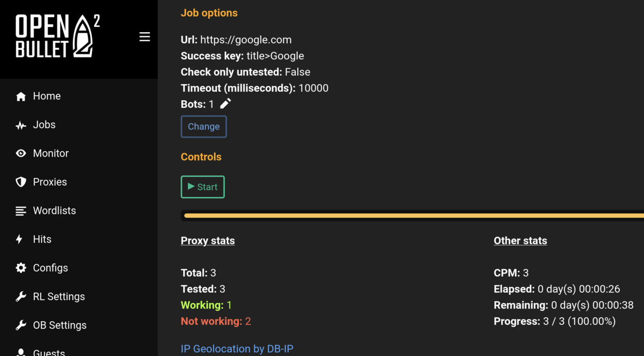Click the Configs gear icon
This screenshot has width=644, height=356.
pos(21,268)
